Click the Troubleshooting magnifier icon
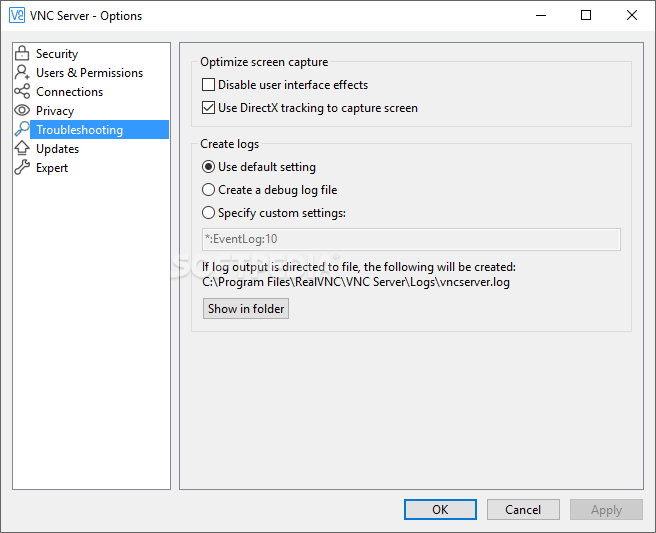 22,129
